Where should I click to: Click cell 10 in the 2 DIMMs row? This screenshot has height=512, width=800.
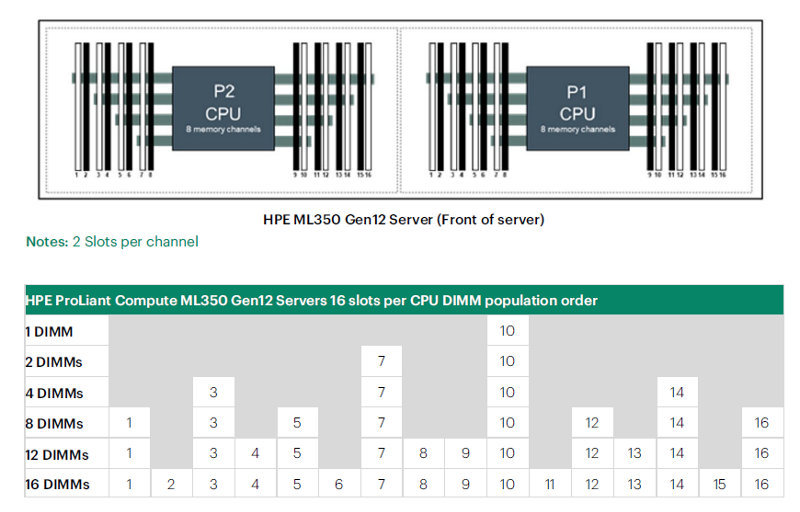pos(508,362)
